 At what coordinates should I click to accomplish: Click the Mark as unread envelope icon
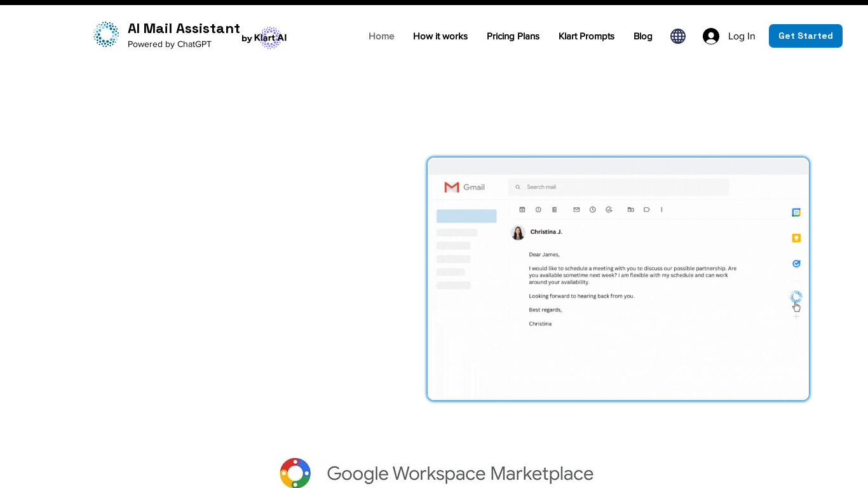[x=576, y=210]
